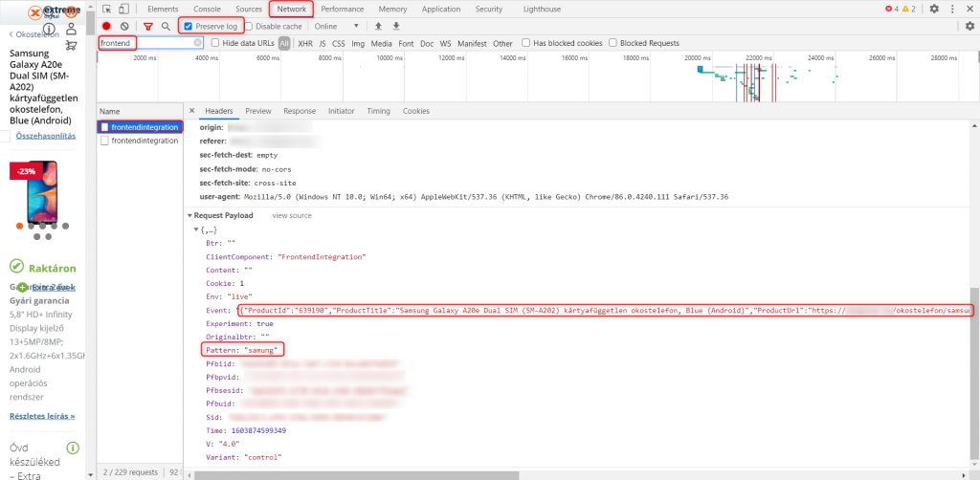Show the 4 errors indicator
Screen dimensions: 980x480
coord(892,9)
